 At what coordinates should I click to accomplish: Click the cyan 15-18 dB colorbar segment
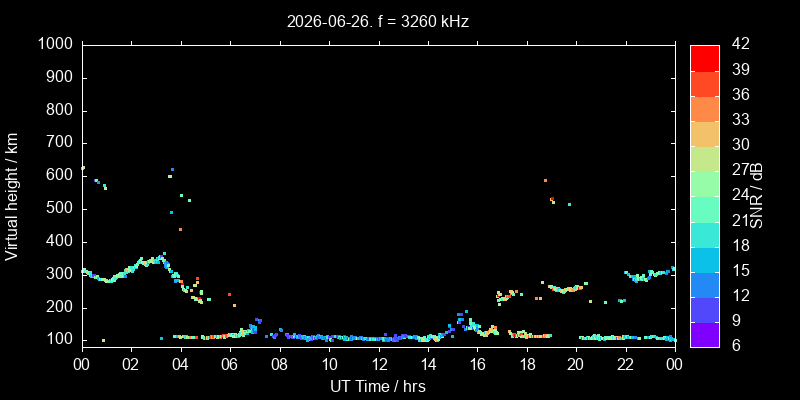[705, 259]
